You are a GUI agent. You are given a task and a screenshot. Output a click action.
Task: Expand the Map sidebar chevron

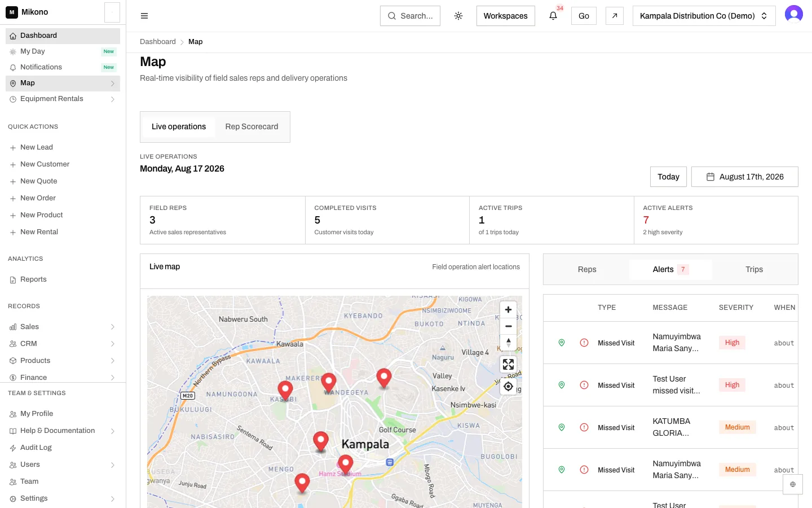click(x=113, y=83)
